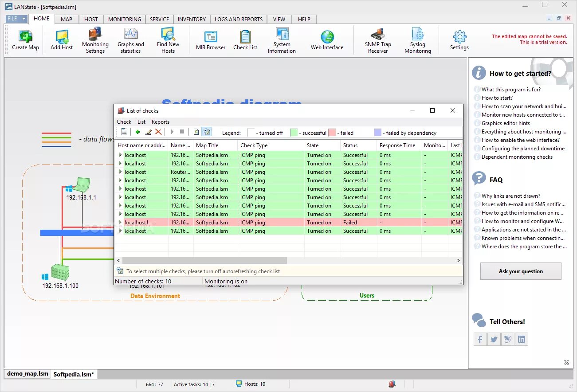Launch the Find New Hosts tool
The image size is (577, 392).
168,34
